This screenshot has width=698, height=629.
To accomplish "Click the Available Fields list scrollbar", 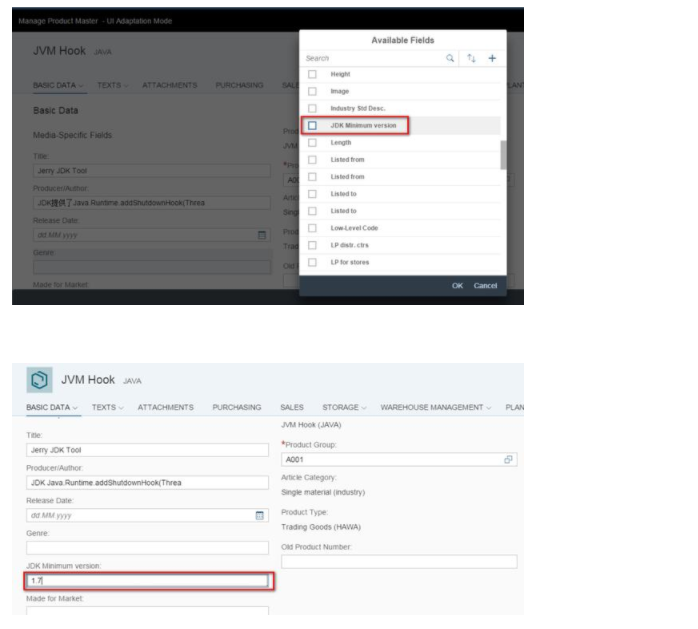I will (503, 155).
